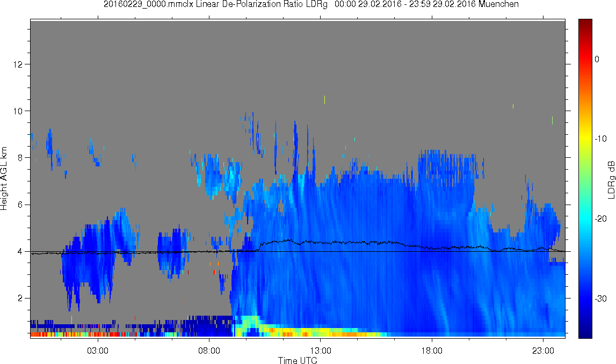Screen dimensions: 616x364
Task: Click the '13:00' time axis label
Action: point(320,351)
